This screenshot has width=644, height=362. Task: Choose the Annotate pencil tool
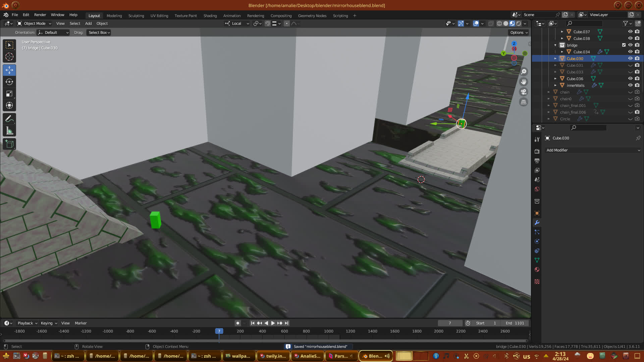click(x=9, y=119)
